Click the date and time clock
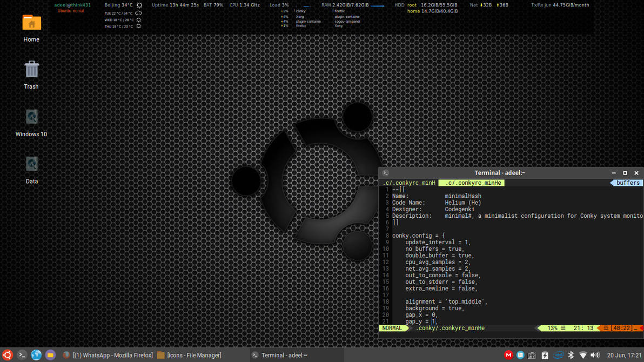Viewport: 644px width, 362px height. point(624,355)
